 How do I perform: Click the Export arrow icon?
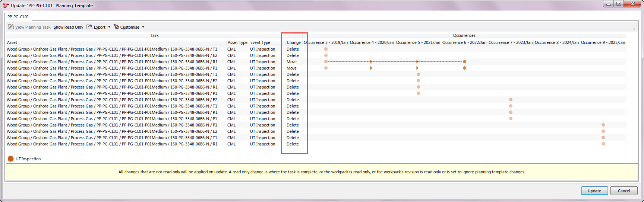coord(89,27)
